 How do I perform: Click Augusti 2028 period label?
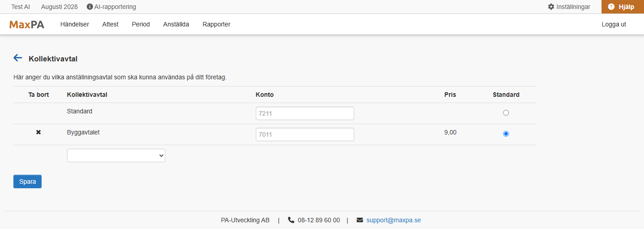click(59, 7)
